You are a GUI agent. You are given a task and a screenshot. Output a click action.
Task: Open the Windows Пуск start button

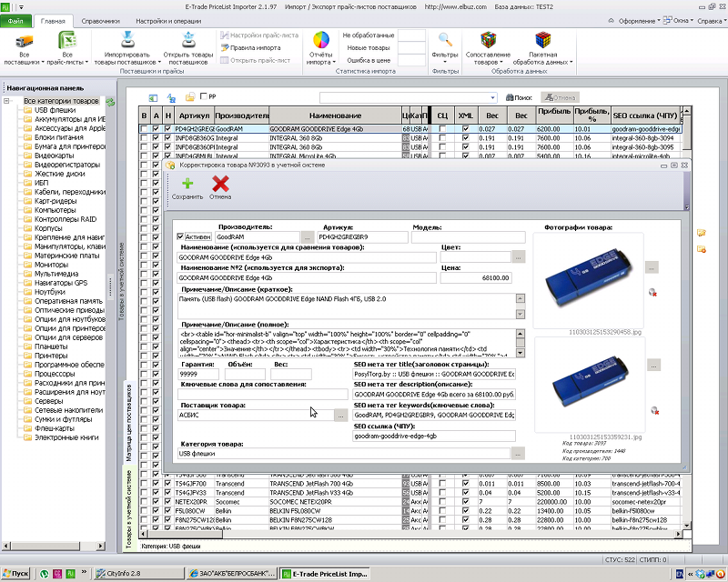[15, 574]
